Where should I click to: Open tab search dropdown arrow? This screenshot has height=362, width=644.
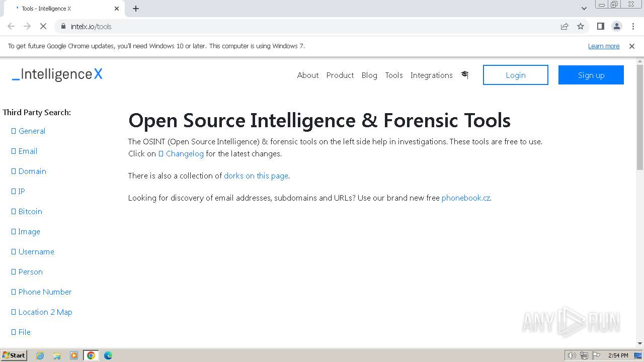(584, 9)
